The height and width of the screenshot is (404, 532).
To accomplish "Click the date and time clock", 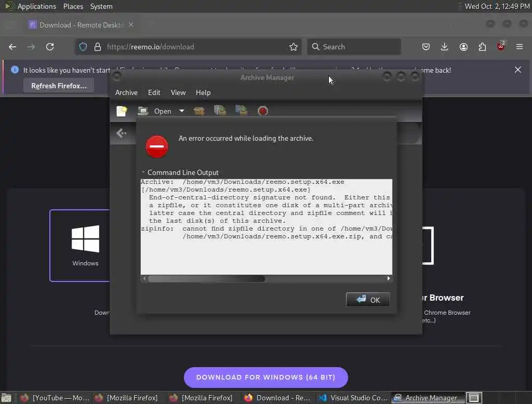I will coord(497,6).
